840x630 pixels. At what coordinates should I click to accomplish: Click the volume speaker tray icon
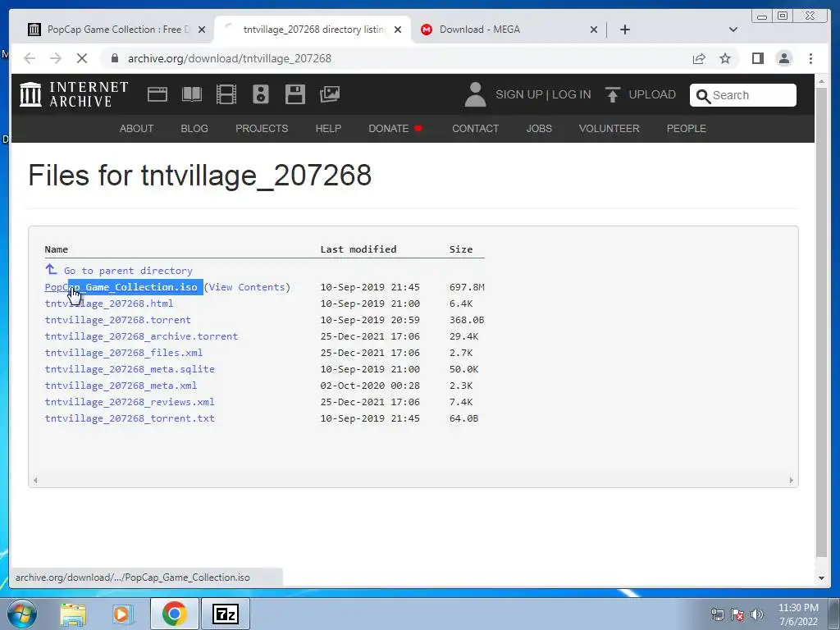(757, 614)
